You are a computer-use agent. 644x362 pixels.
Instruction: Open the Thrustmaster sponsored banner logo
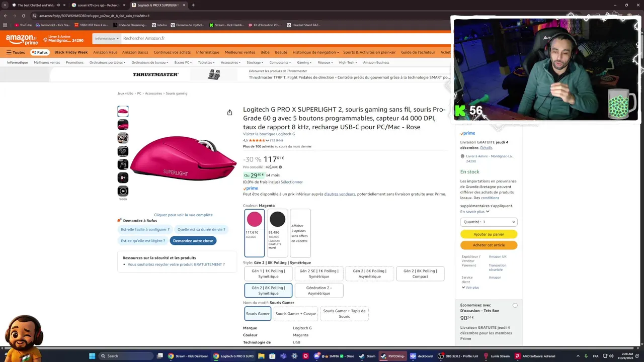[x=155, y=74]
